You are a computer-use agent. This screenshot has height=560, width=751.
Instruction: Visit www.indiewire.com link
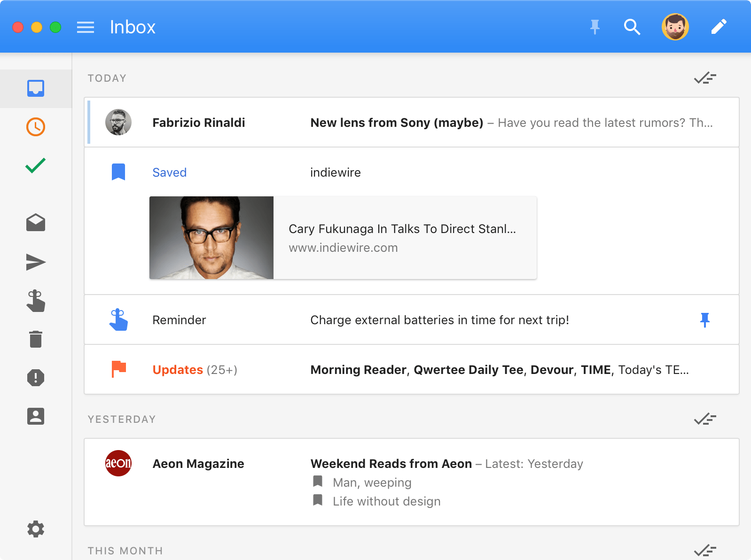(x=344, y=248)
